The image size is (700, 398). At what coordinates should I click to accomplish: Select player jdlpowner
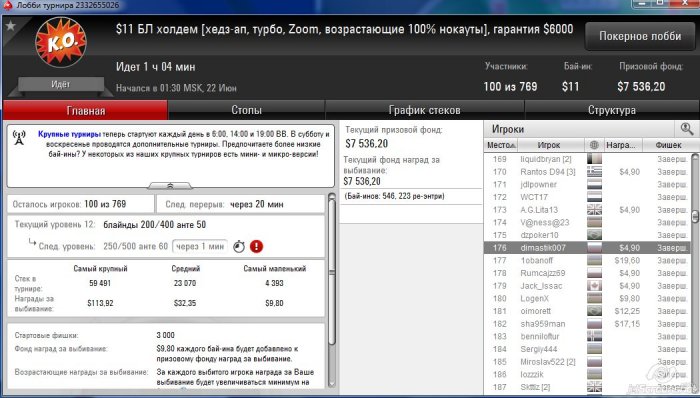(x=538, y=184)
